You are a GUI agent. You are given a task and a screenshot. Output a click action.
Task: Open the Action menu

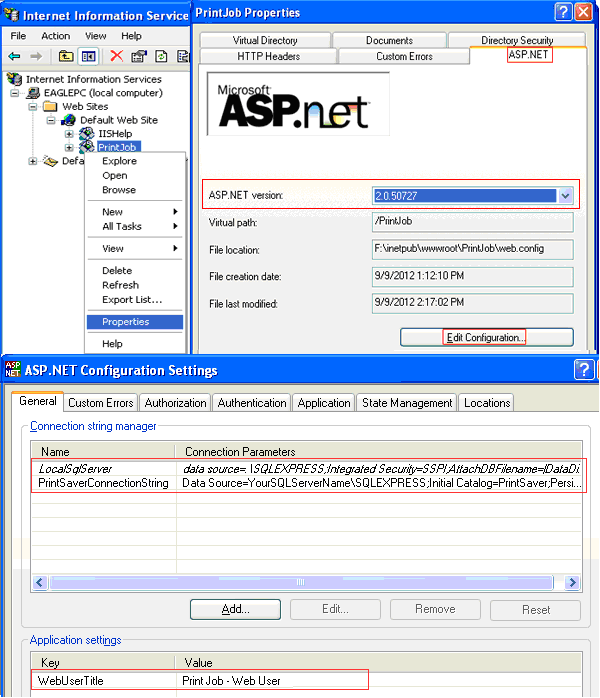point(56,36)
